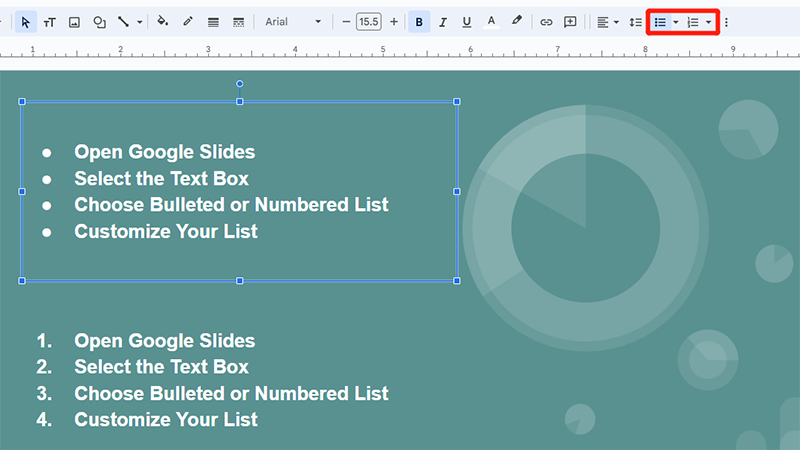
Task: Open the Arial font dropdown
Action: 293,22
